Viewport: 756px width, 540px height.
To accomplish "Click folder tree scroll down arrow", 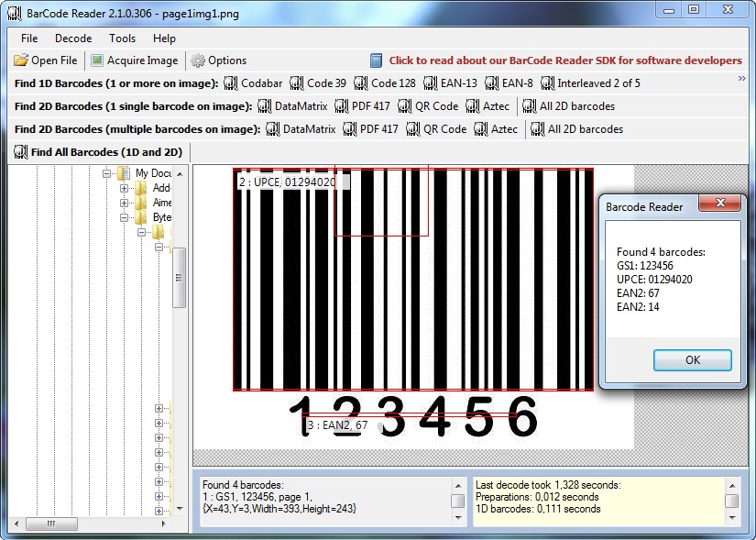I will (180, 508).
